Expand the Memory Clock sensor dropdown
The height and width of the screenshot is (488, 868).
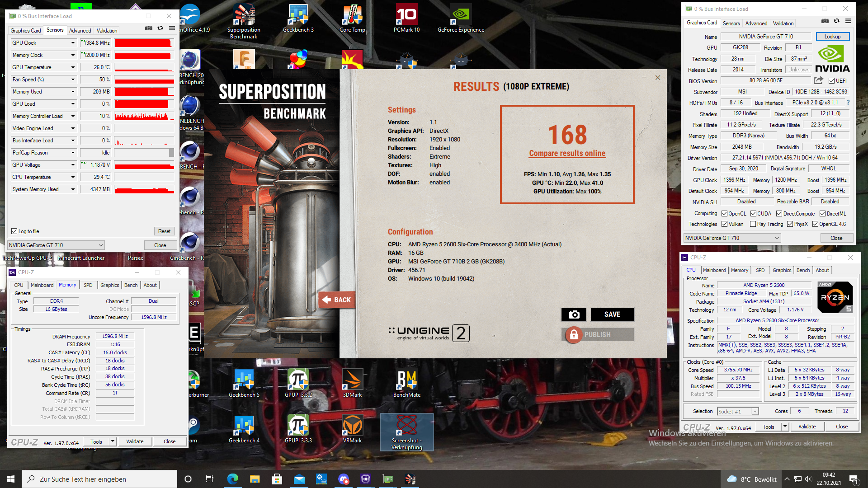click(x=73, y=55)
